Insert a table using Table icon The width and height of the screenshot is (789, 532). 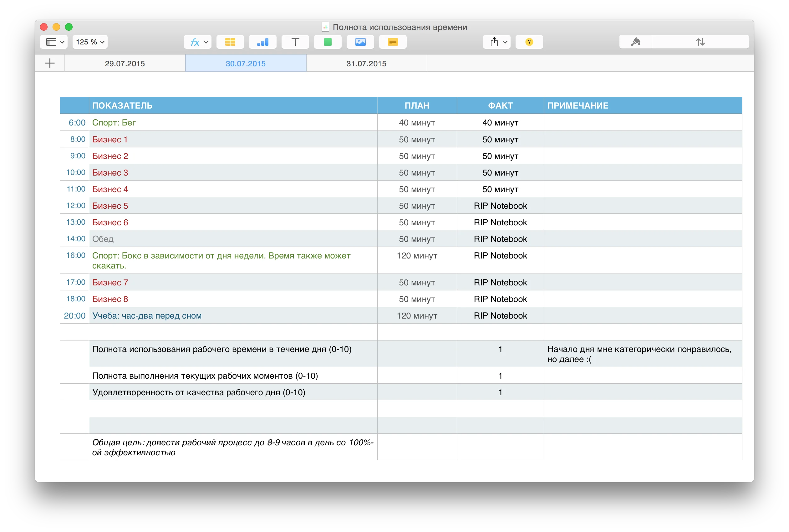pos(230,42)
